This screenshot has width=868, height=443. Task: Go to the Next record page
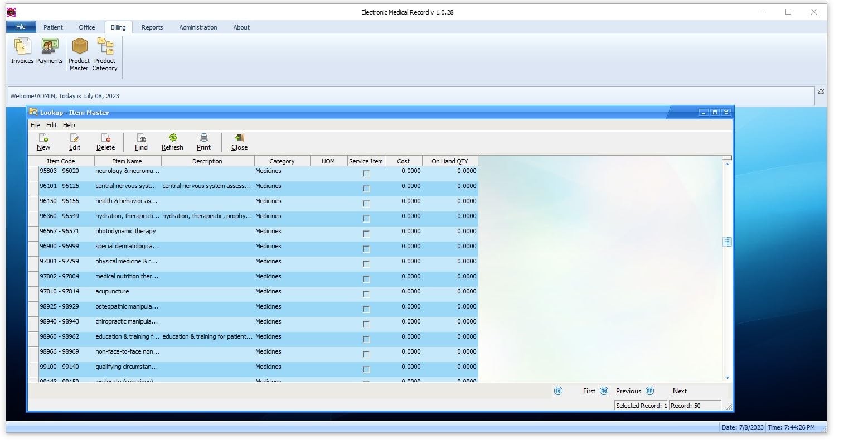[679, 391]
